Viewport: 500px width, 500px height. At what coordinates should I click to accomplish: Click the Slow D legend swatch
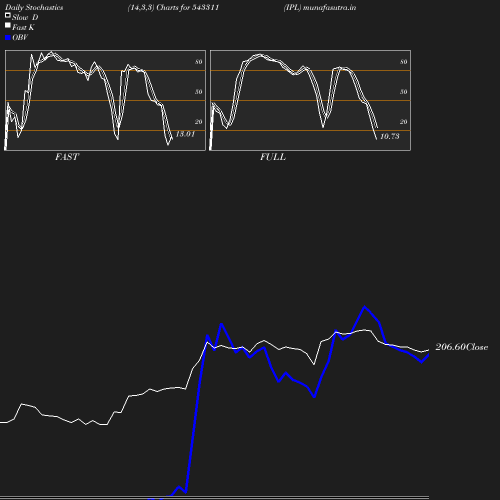tap(8, 15)
